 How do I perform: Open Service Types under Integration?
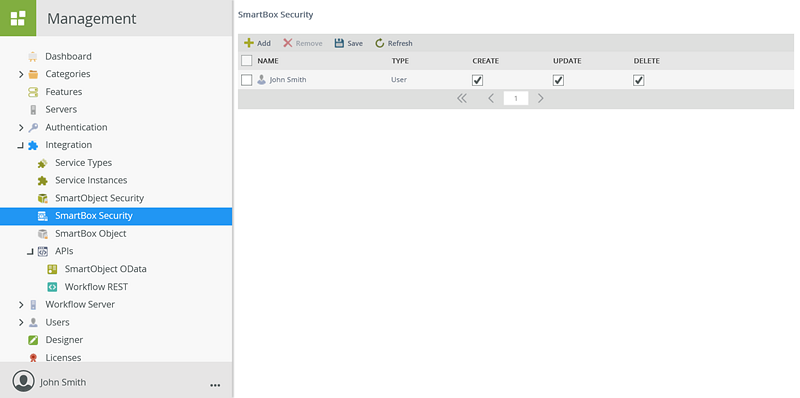coord(84,163)
